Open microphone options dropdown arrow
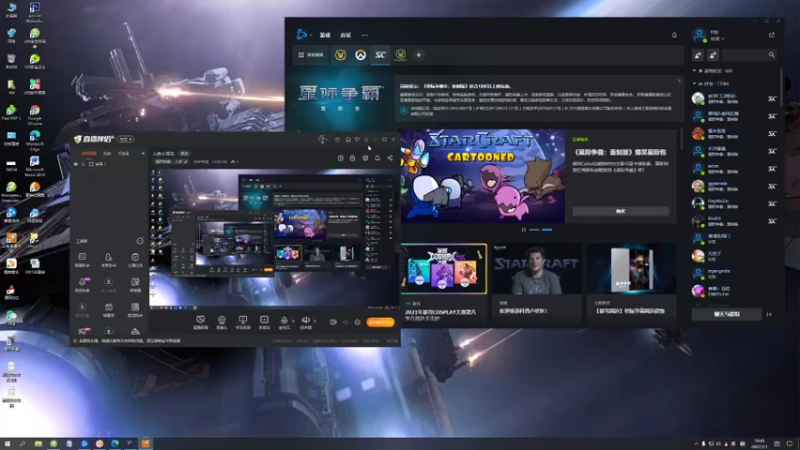This screenshot has height=450, width=800. point(293,321)
